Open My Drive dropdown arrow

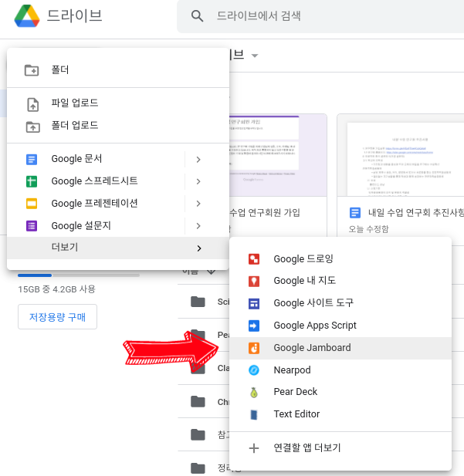tap(255, 56)
